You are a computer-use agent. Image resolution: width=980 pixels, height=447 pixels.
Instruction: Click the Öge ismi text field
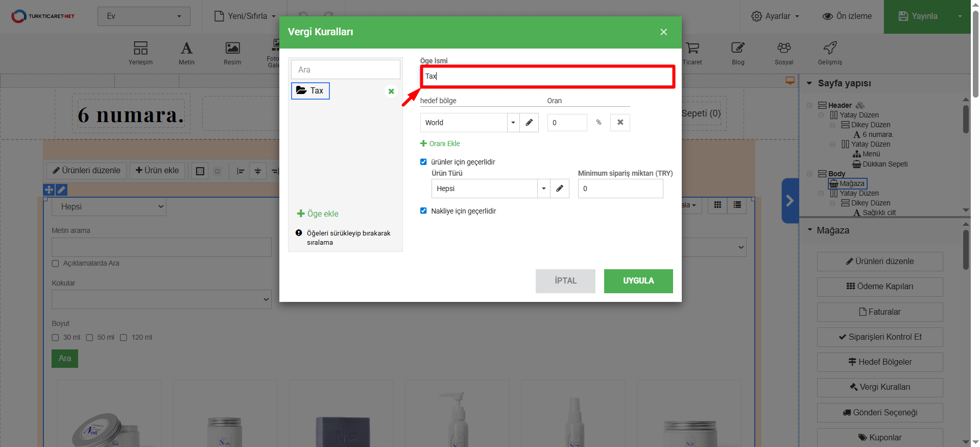coord(547,77)
